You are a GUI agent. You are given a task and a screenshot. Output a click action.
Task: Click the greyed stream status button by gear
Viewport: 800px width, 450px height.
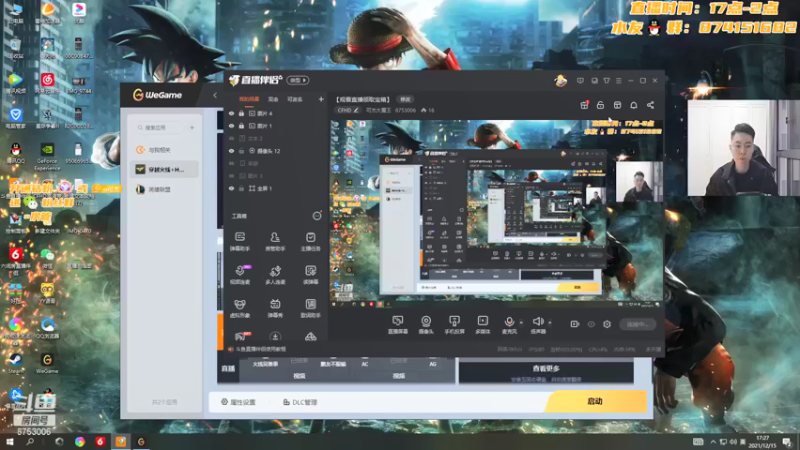[x=637, y=324]
